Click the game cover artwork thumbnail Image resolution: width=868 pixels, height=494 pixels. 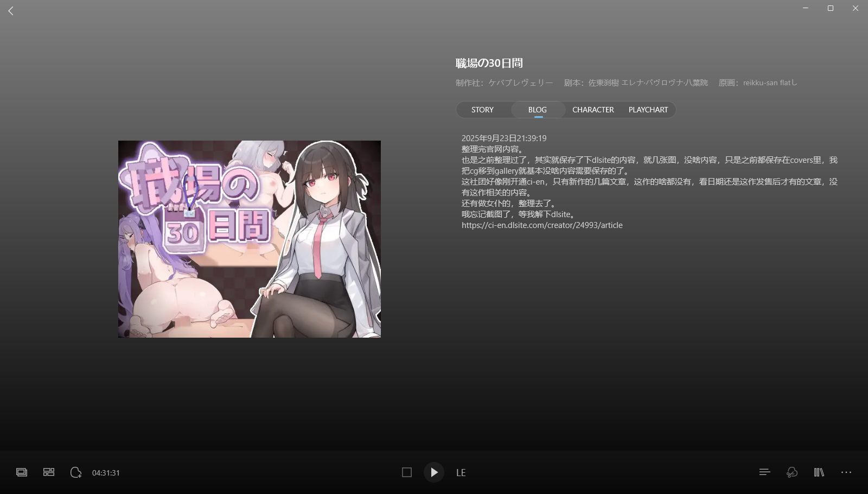pyautogui.click(x=250, y=239)
